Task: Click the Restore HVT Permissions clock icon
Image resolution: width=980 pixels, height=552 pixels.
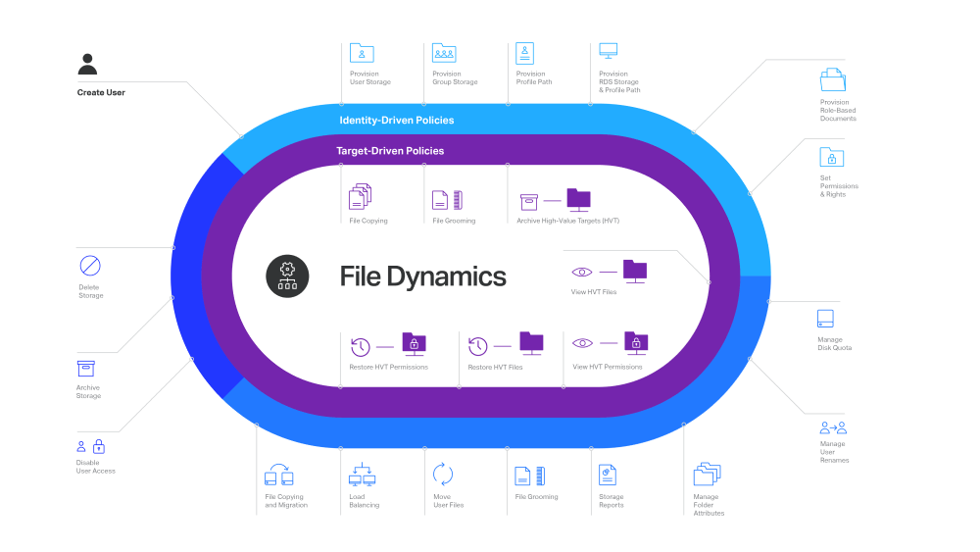Action: [x=361, y=346]
